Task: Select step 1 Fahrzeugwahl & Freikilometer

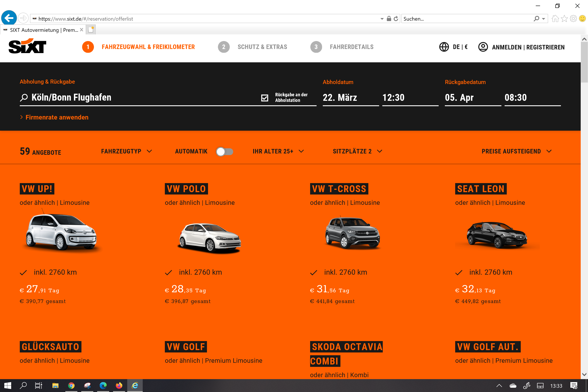Action: [x=138, y=47]
